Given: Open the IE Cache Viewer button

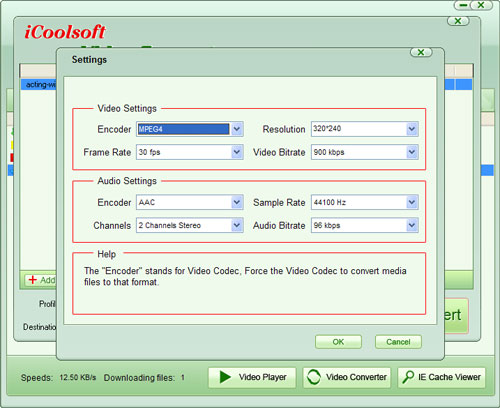Looking at the screenshot, I should (x=442, y=378).
